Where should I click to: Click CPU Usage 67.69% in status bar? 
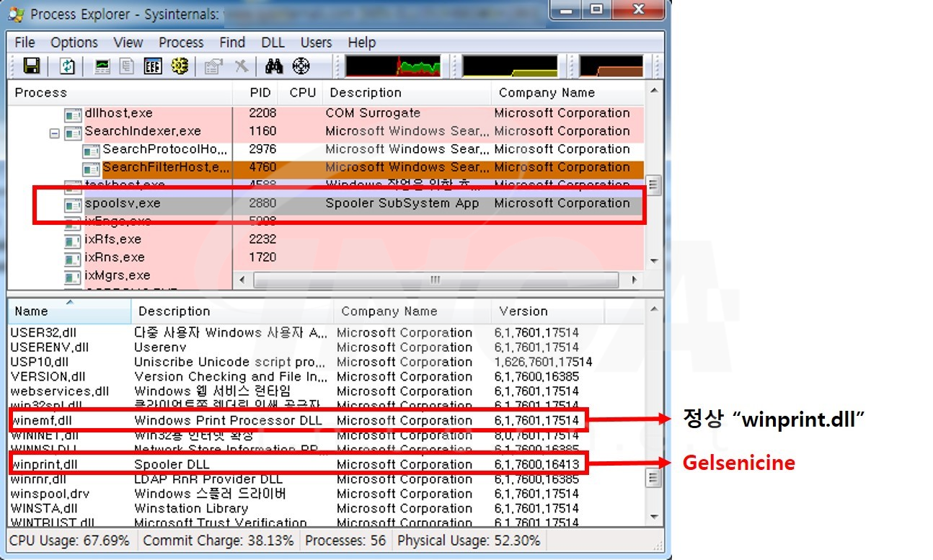point(70,541)
